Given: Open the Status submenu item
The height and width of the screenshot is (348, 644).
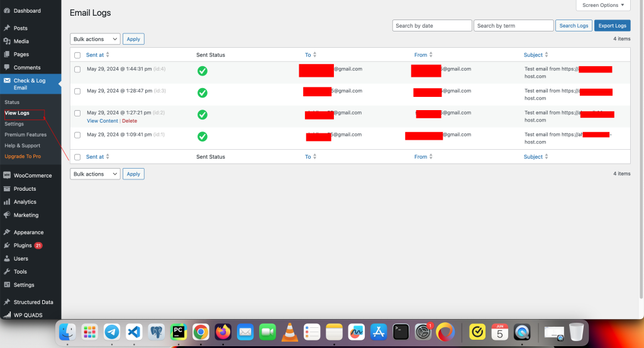Looking at the screenshot, I should tap(12, 103).
